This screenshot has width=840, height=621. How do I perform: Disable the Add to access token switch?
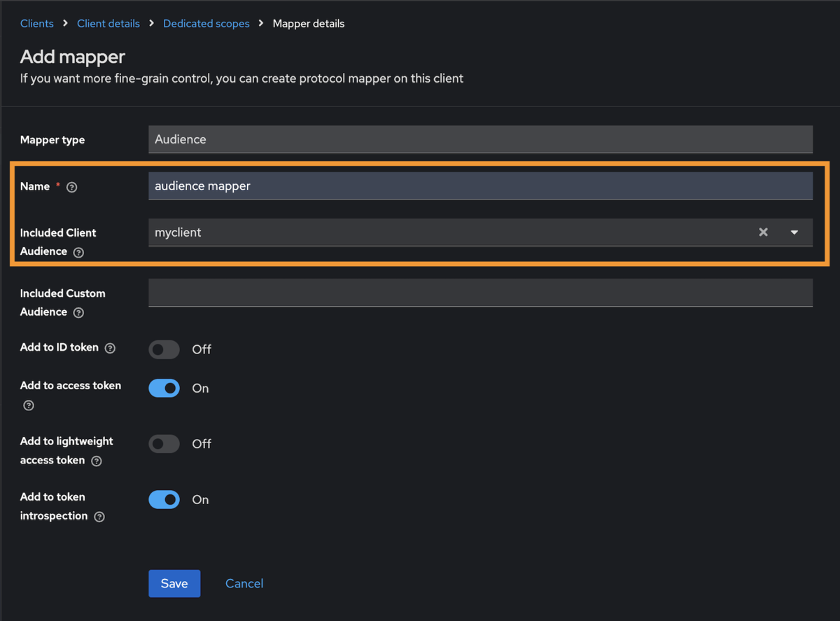pos(164,388)
